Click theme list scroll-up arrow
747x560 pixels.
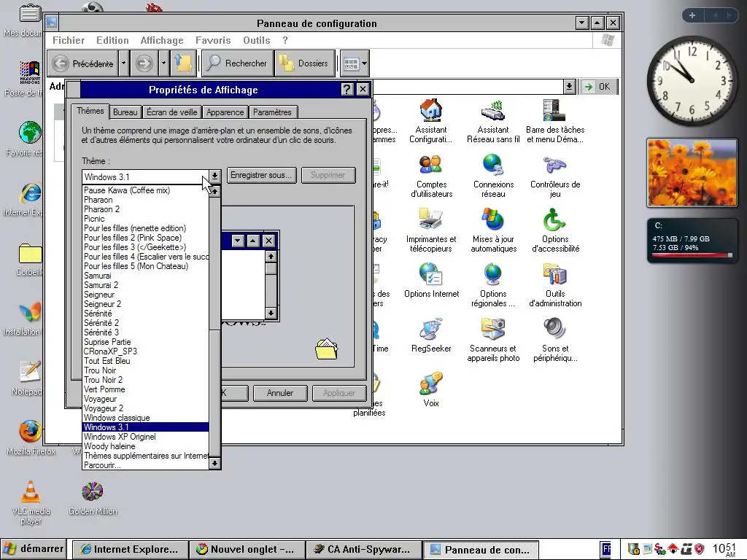click(215, 192)
